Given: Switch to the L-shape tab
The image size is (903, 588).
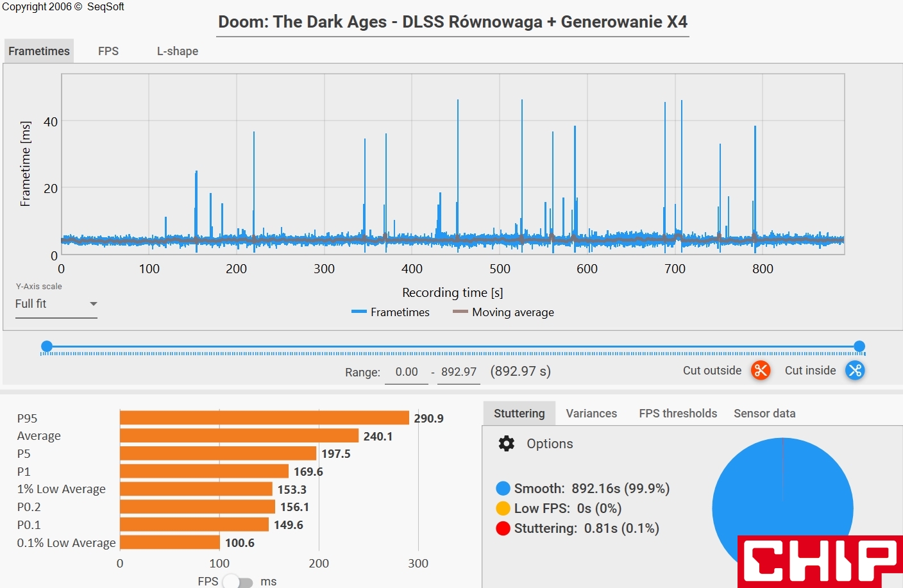Looking at the screenshot, I should (178, 51).
